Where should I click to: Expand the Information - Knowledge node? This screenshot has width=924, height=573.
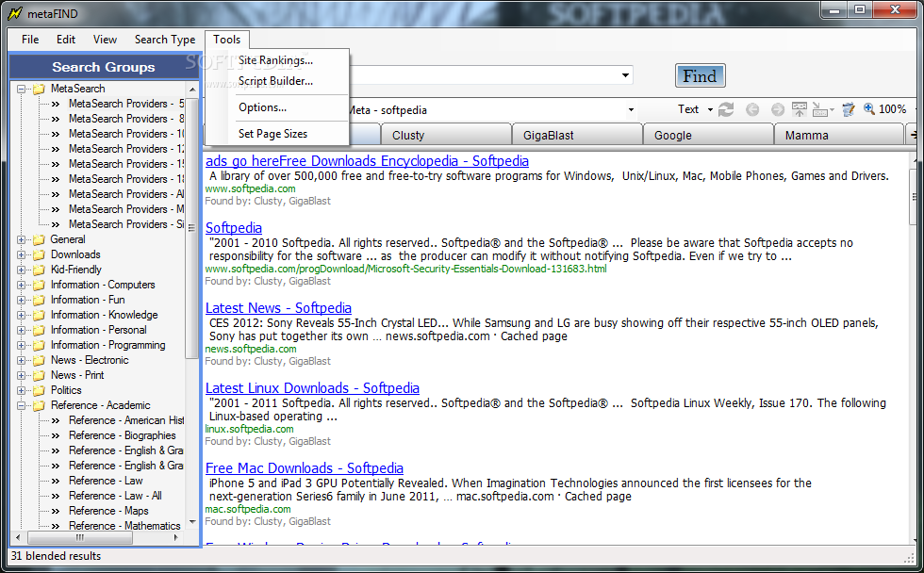[x=21, y=315]
